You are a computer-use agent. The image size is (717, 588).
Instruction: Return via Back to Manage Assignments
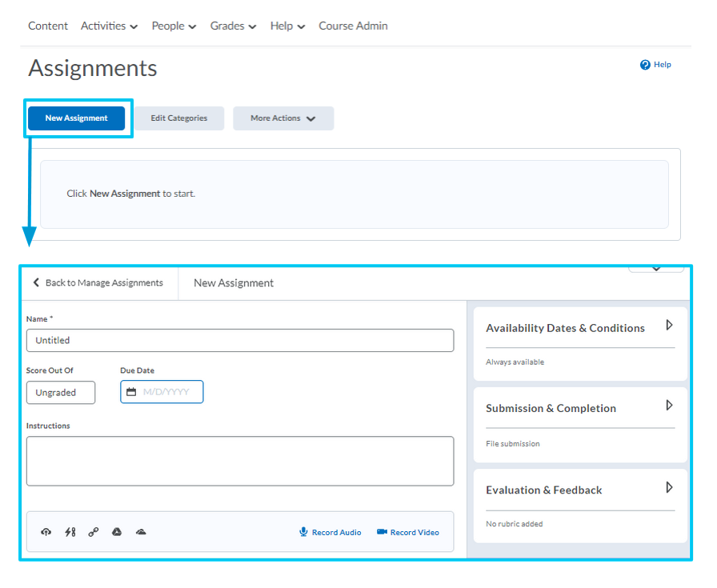coord(98,283)
